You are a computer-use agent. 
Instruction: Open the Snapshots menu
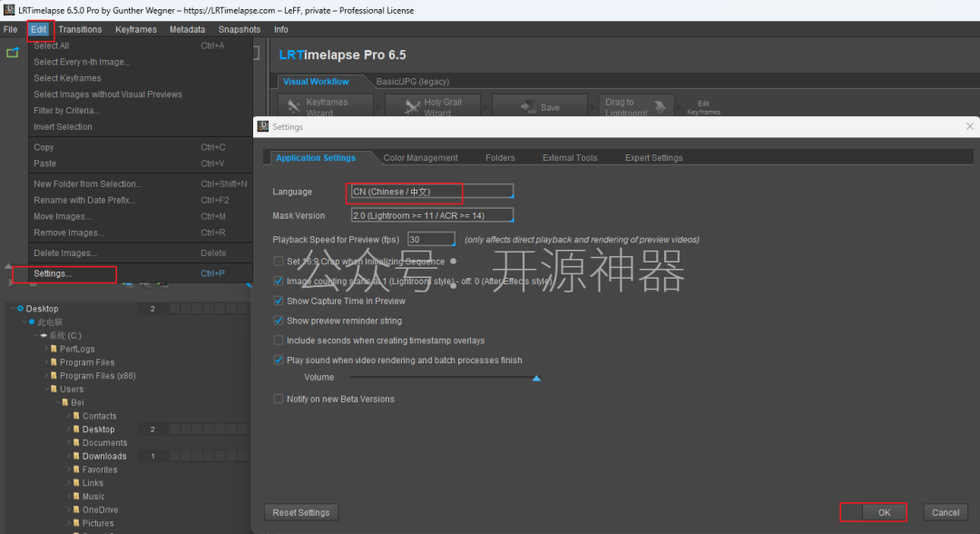(240, 29)
